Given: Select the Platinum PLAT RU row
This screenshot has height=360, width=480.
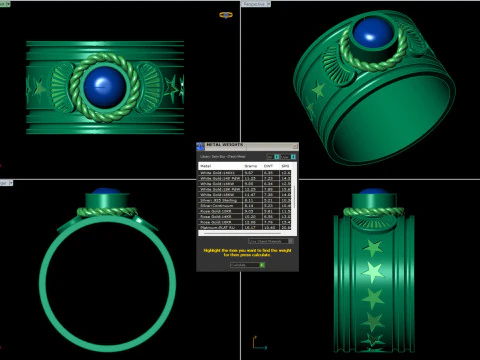Looking at the screenshot, I should [x=245, y=227].
